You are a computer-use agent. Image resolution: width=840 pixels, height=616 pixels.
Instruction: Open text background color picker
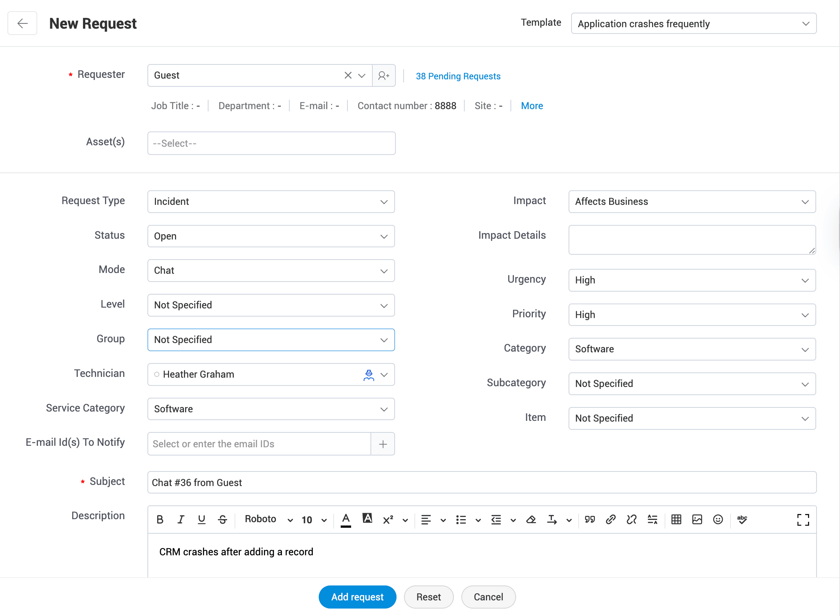pos(367,518)
